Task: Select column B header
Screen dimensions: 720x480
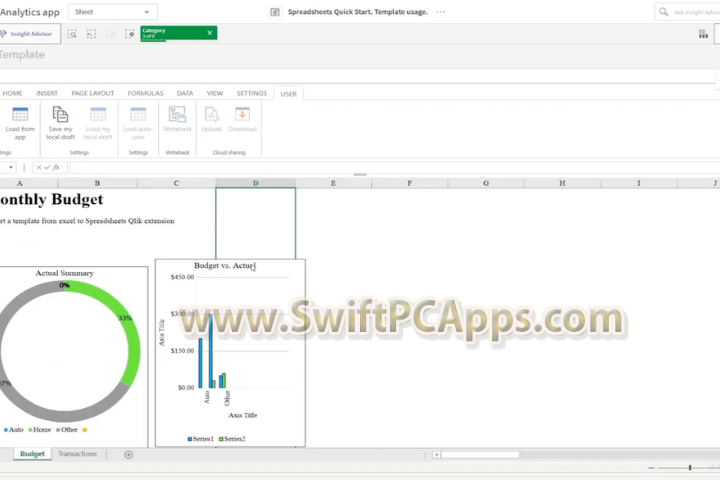Action: pos(97,183)
